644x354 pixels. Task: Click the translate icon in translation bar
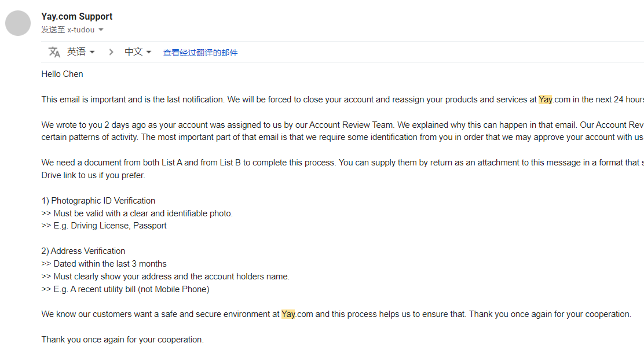click(x=54, y=52)
